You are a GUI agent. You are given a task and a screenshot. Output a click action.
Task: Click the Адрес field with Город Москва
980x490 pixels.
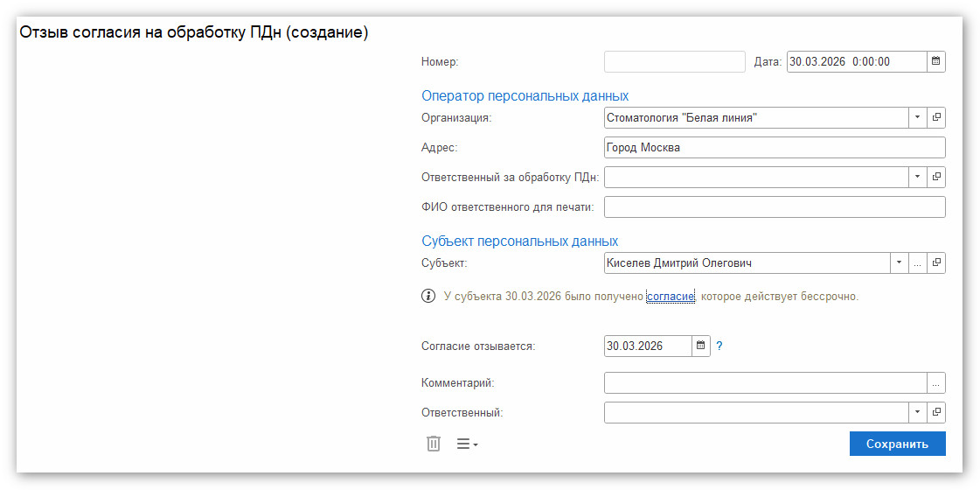(x=774, y=148)
